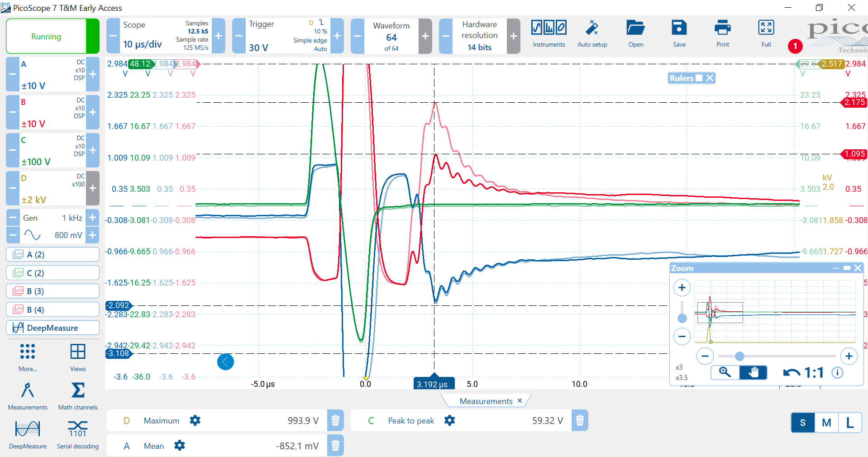Print the scope view
The width and height of the screenshot is (868, 457).
click(722, 34)
